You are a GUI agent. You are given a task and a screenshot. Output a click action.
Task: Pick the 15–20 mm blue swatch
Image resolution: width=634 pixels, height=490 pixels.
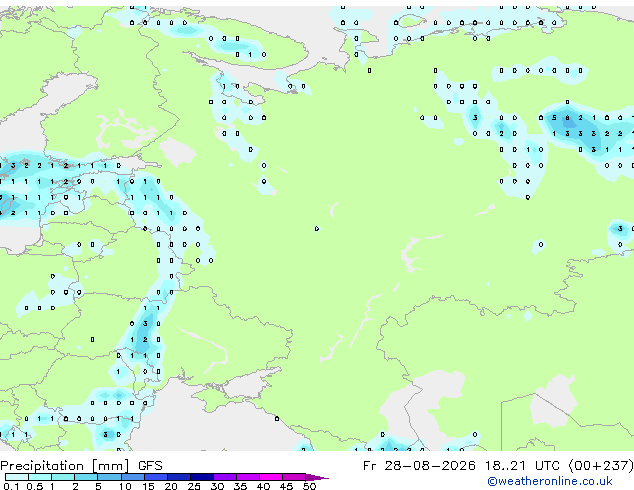155,477
